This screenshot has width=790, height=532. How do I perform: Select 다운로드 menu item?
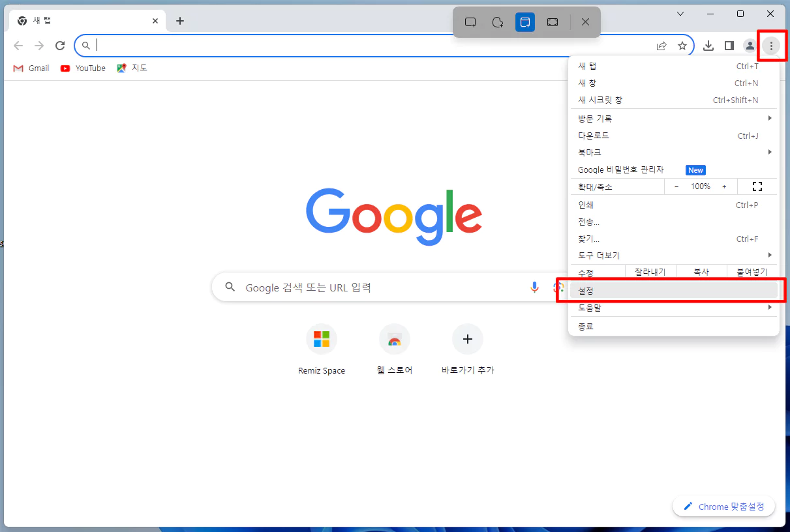coord(673,136)
